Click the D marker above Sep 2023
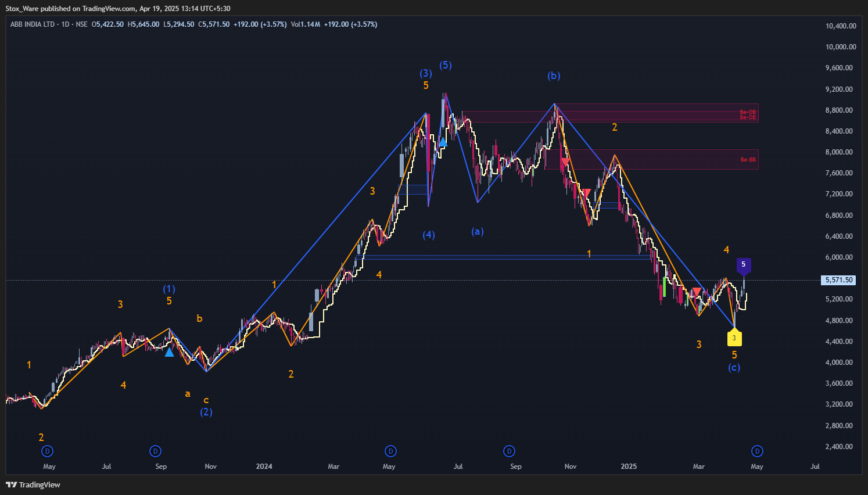This screenshot has height=495, width=868. pos(155,451)
